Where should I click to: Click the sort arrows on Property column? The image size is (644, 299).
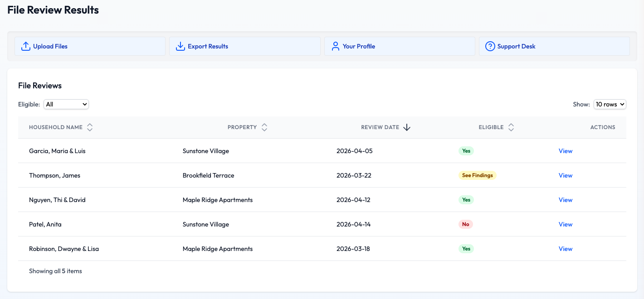tap(264, 127)
